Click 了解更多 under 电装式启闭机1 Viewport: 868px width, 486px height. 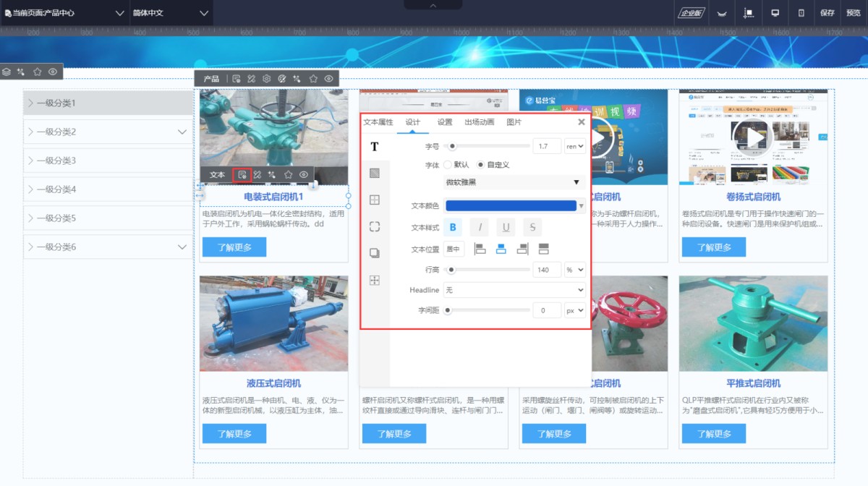(x=234, y=247)
